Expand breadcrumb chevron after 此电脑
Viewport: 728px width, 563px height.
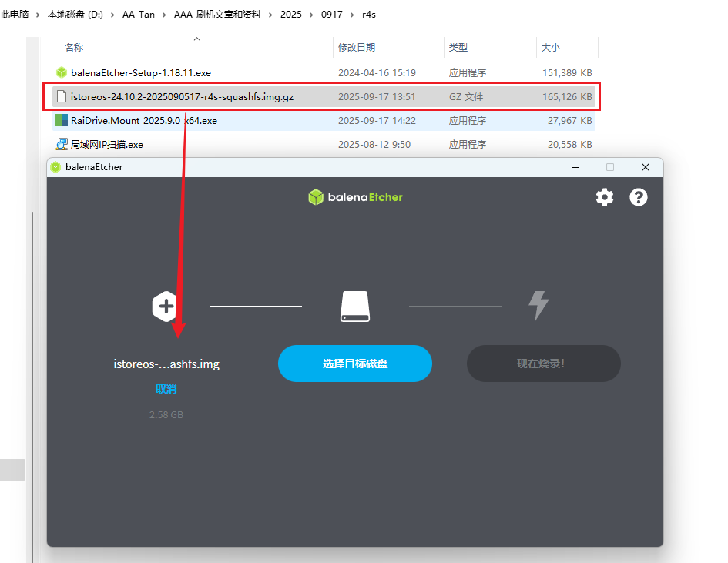[x=38, y=15]
